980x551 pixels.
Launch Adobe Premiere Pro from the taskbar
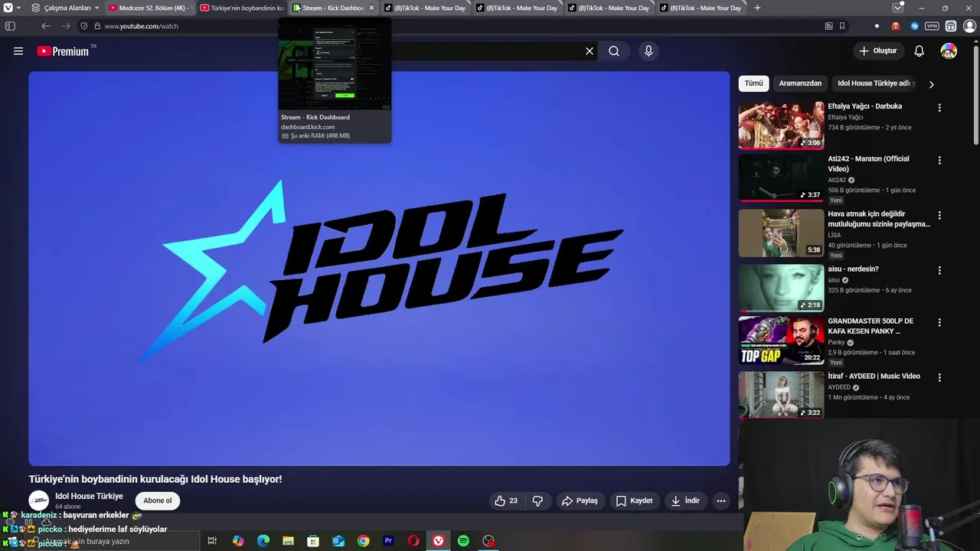(x=388, y=541)
